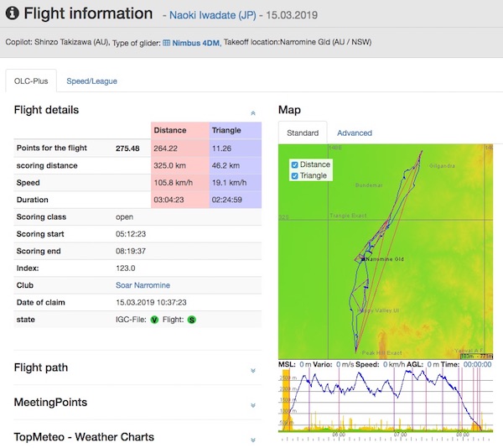Image resolution: width=503 pixels, height=448 pixels.
Task: Switch to the Speed/League tab
Action: 92,81
